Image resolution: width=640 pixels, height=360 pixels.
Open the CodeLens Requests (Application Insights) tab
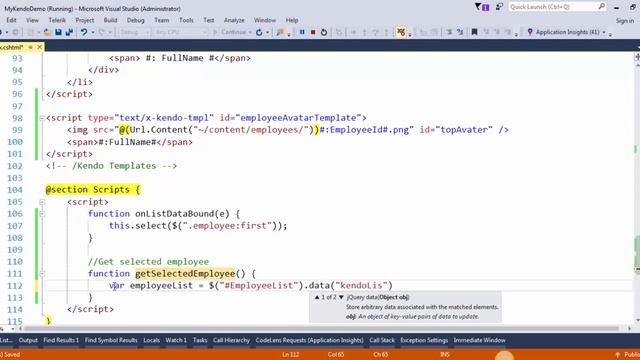(309, 340)
